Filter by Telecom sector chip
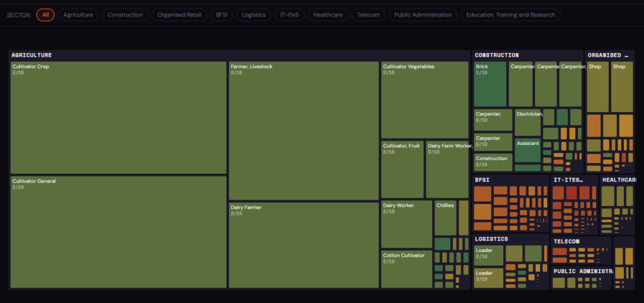The width and height of the screenshot is (644, 303). (368, 14)
